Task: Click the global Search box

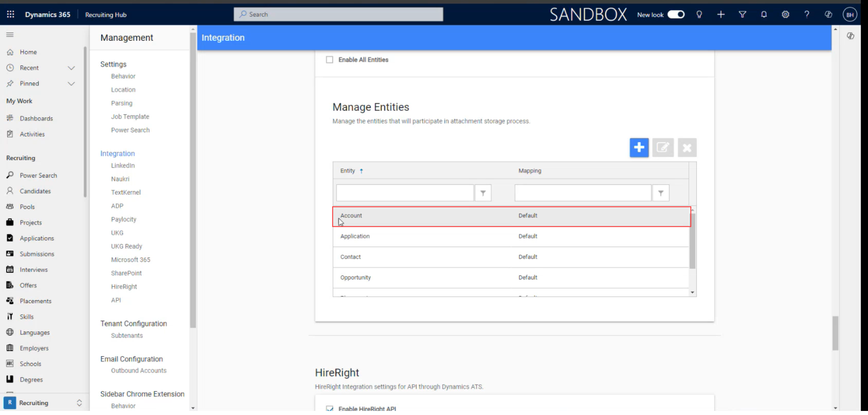Action: coord(338,14)
